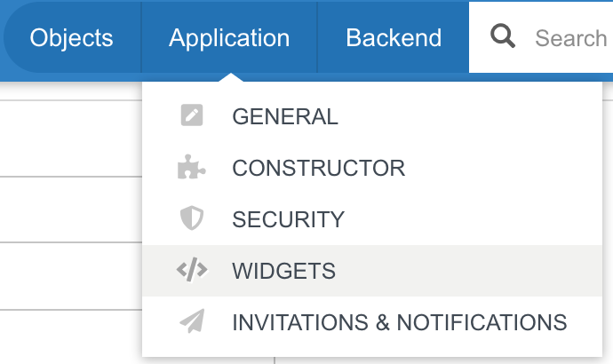Screen dimensions: 613x364
Task: Go to Invitations & Notifications
Action: click(x=371, y=322)
